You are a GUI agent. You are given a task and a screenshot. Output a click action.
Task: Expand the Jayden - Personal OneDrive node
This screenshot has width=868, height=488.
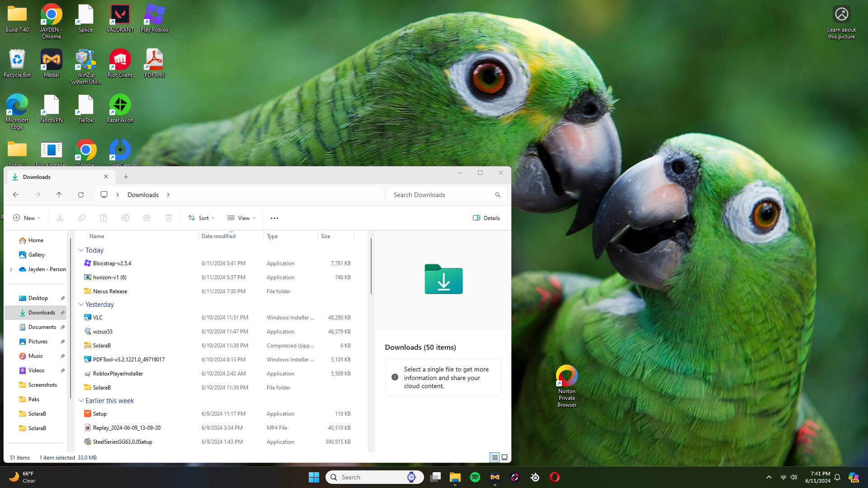click(x=11, y=269)
